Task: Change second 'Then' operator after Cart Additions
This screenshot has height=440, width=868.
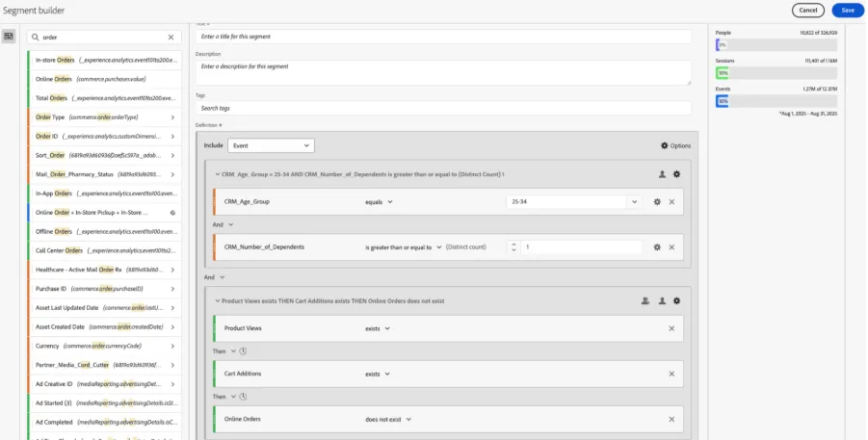Action: (x=224, y=397)
